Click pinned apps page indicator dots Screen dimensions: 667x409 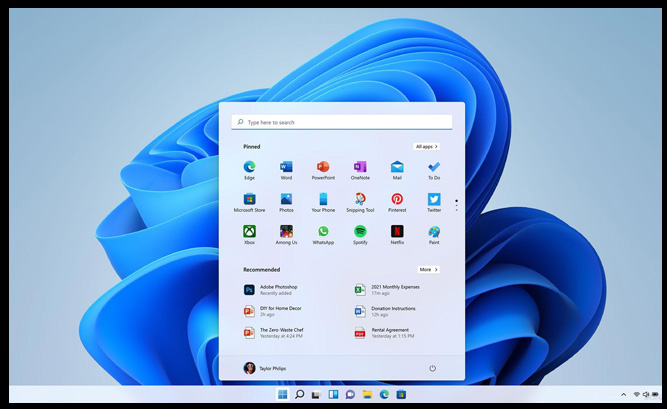(456, 205)
